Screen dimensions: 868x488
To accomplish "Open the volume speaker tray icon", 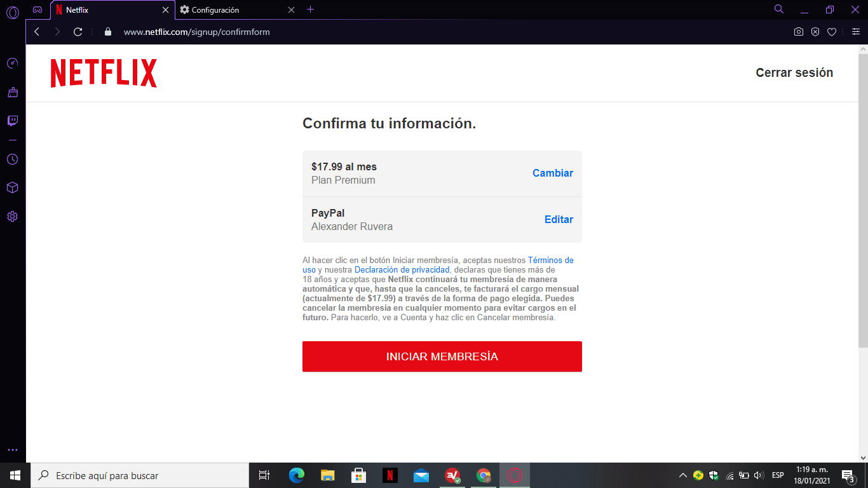I will click(759, 475).
